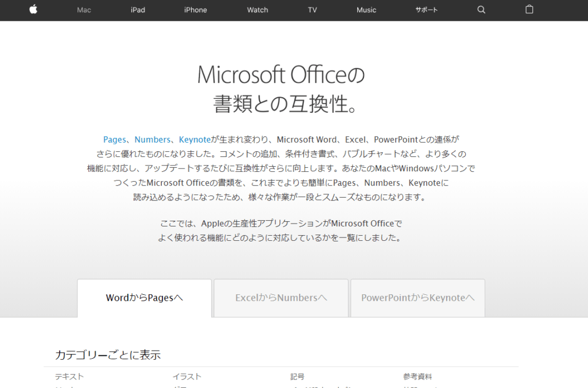Follow the Numbers link
This screenshot has width=588, height=388.
point(152,140)
